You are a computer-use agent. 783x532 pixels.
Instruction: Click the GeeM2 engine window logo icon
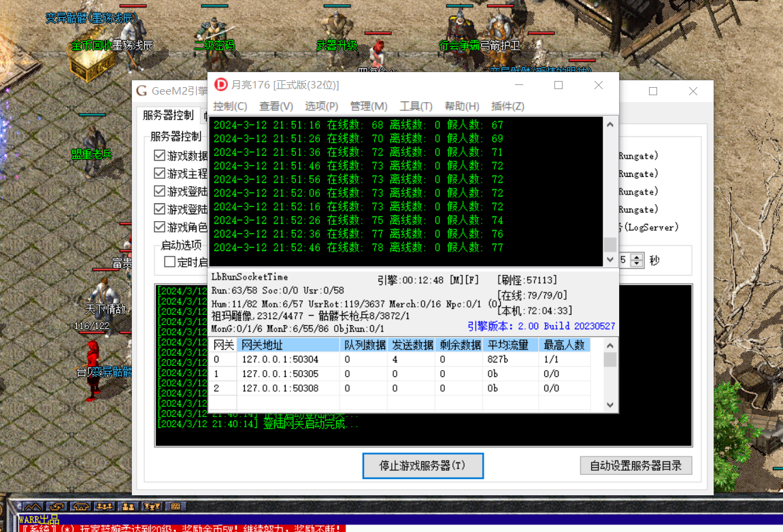pyautogui.click(x=141, y=91)
